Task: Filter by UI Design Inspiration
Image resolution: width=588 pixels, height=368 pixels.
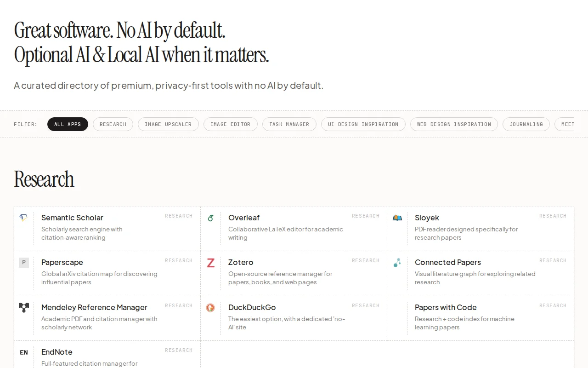Action: click(x=363, y=124)
